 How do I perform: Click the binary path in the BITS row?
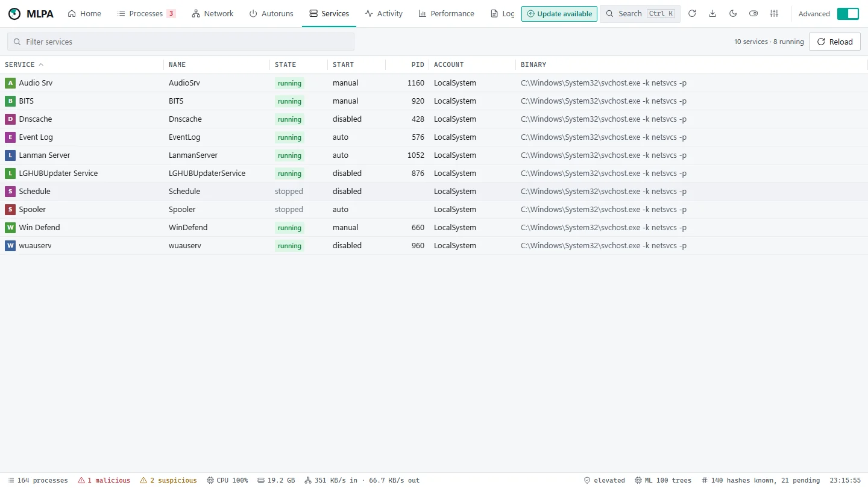click(x=603, y=101)
